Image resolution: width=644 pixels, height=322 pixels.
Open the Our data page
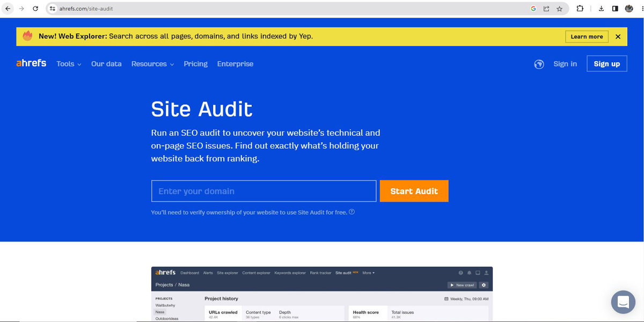pyautogui.click(x=106, y=64)
